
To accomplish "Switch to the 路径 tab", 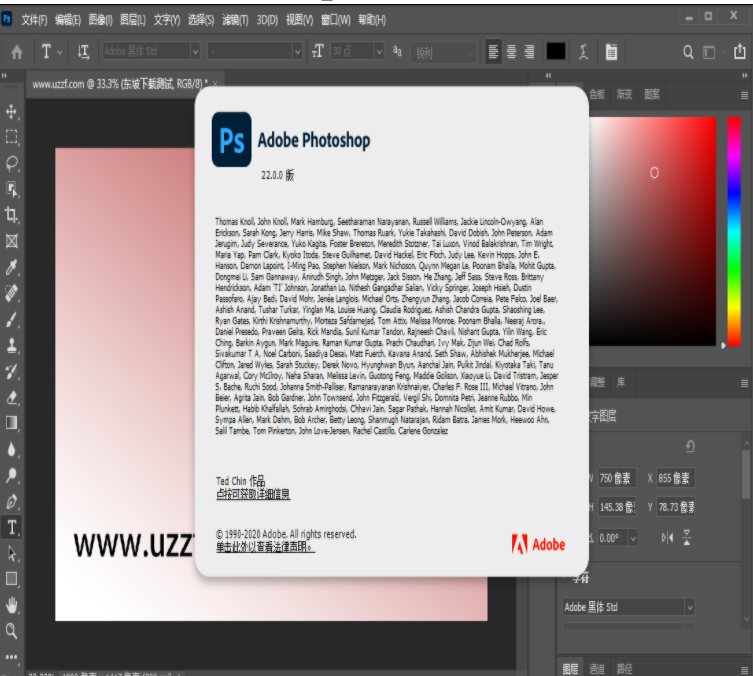I will [624, 668].
